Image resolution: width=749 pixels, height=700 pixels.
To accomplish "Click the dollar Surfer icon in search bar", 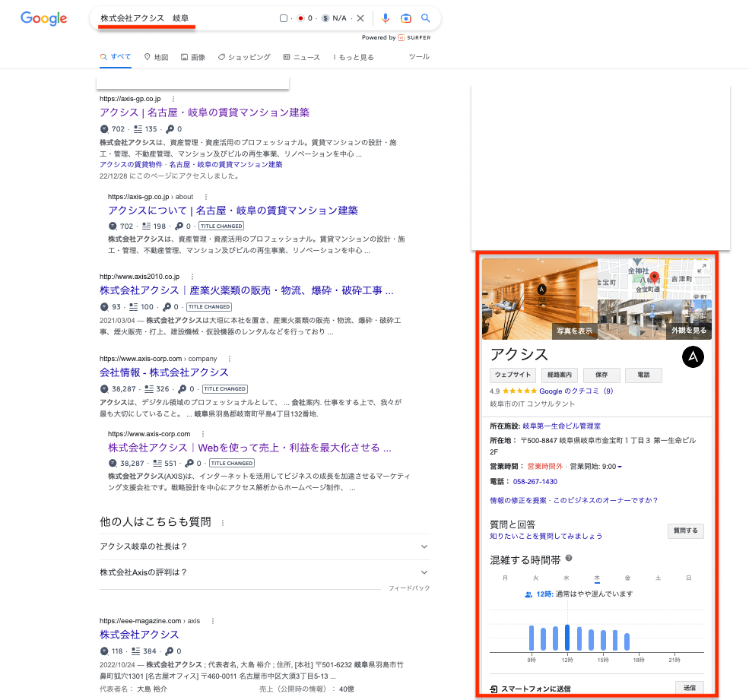I will (x=325, y=18).
